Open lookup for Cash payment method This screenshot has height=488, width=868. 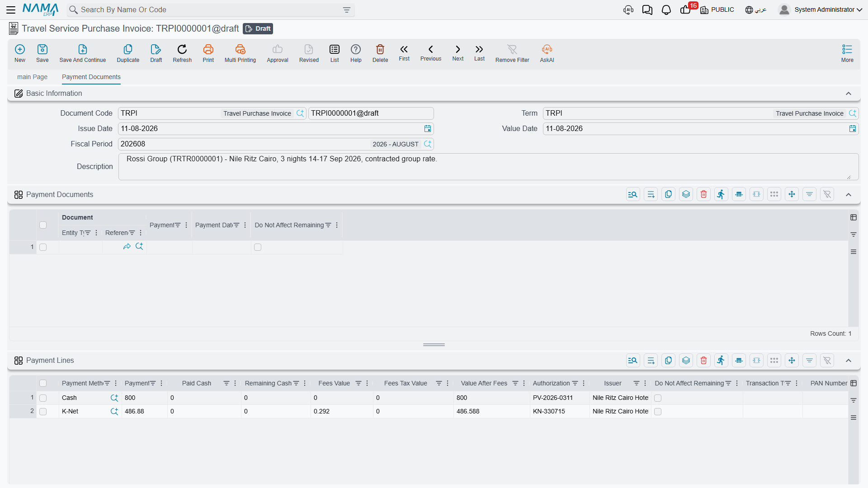114,398
